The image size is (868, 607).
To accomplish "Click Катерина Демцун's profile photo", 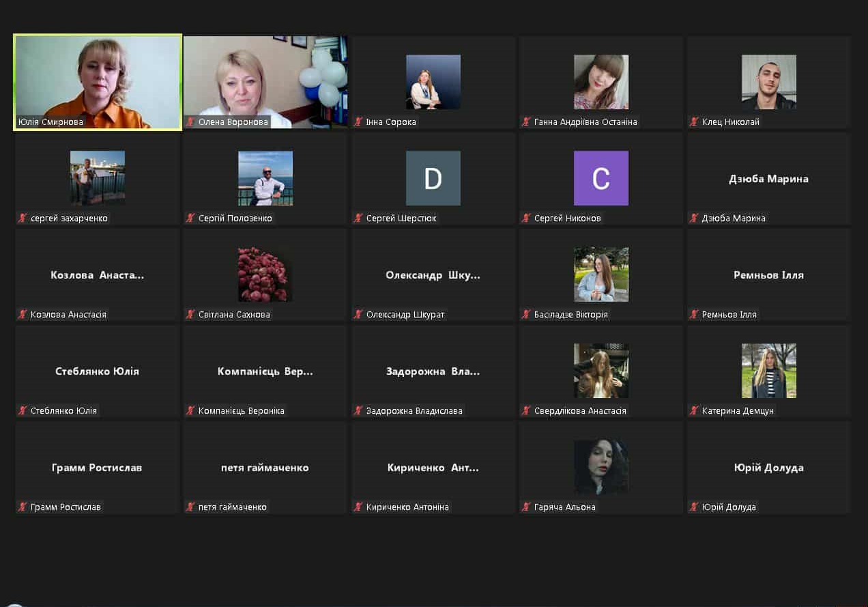I will point(768,371).
